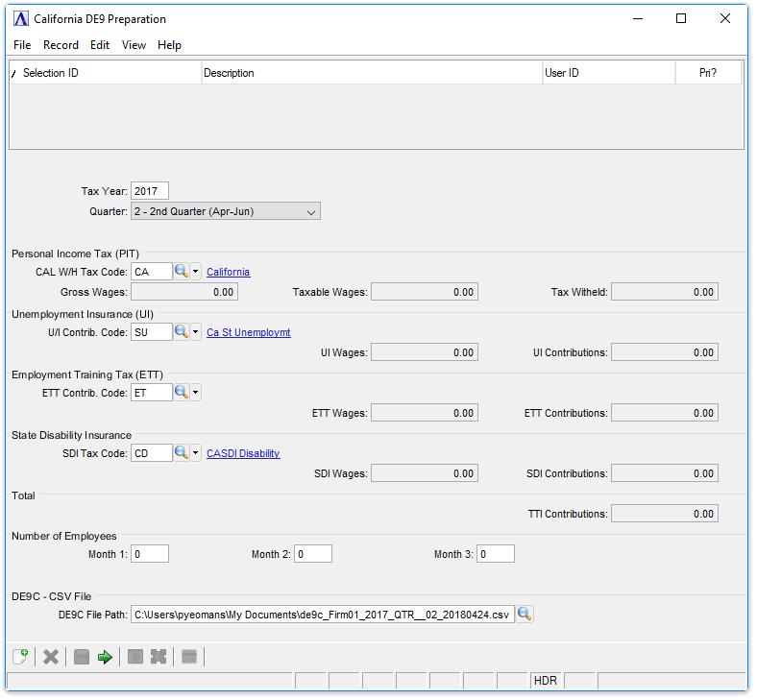Click the ETT Contributions field
Image resolution: width=757 pixels, height=700 pixels.
coord(667,415)
